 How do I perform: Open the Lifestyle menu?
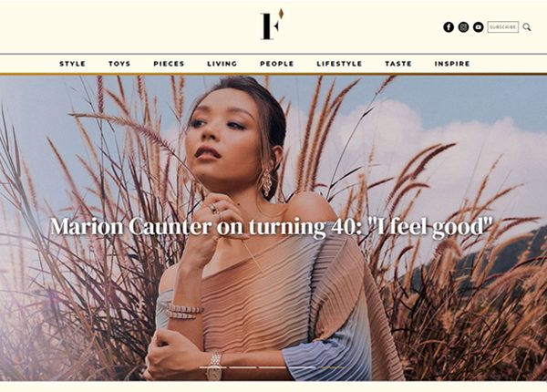(x=339, y=64)
